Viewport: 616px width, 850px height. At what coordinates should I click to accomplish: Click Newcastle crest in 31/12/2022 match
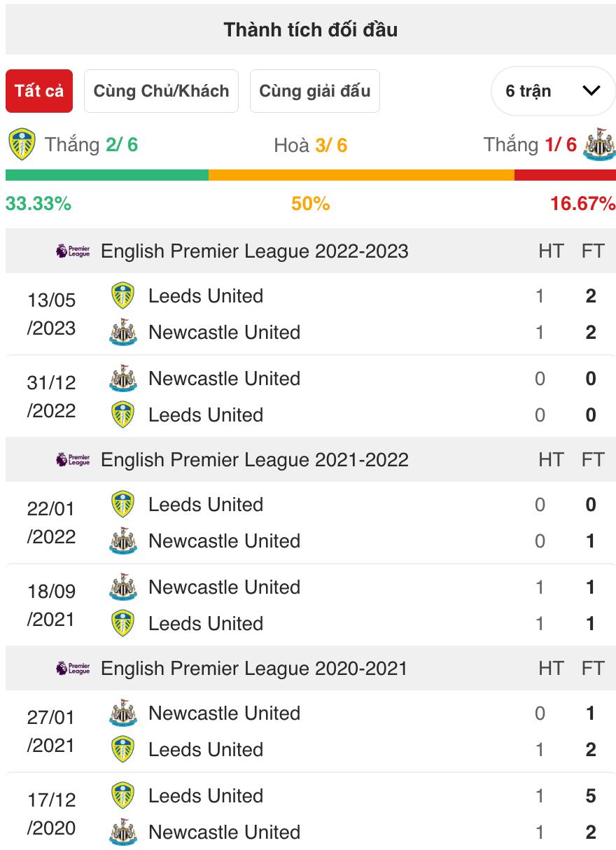coord(123,379)
